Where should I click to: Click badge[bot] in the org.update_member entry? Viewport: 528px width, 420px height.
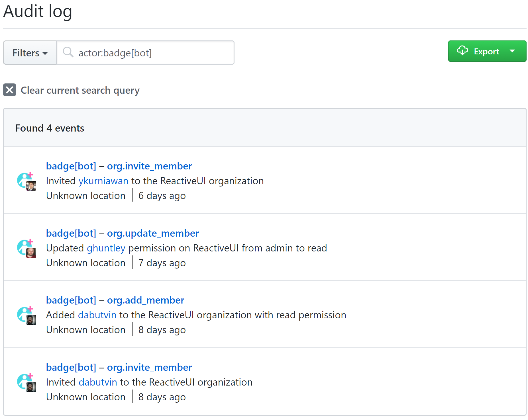click(71, 233)
